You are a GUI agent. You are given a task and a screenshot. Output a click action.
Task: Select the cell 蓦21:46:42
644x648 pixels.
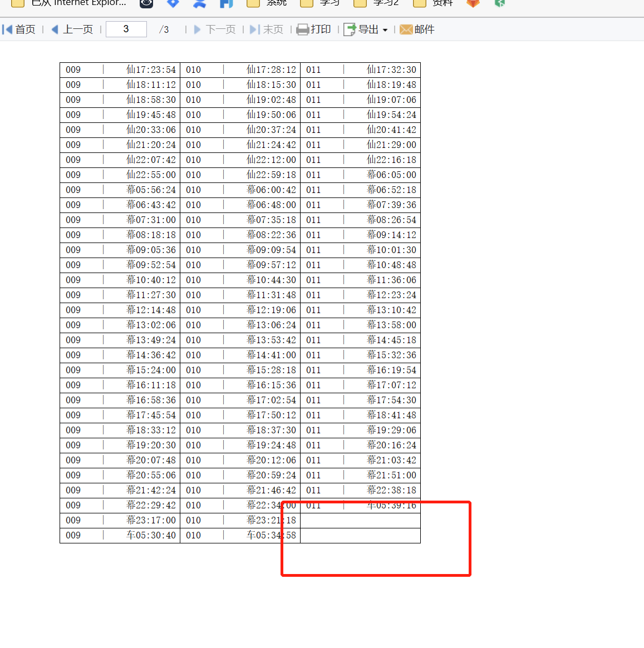pyautogui.click(x=271, y=490)
